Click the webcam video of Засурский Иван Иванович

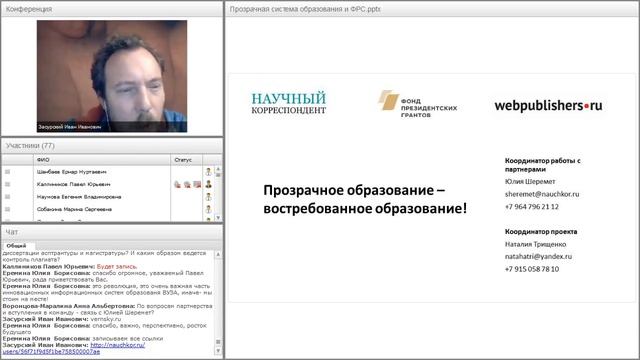click(112, 76)
